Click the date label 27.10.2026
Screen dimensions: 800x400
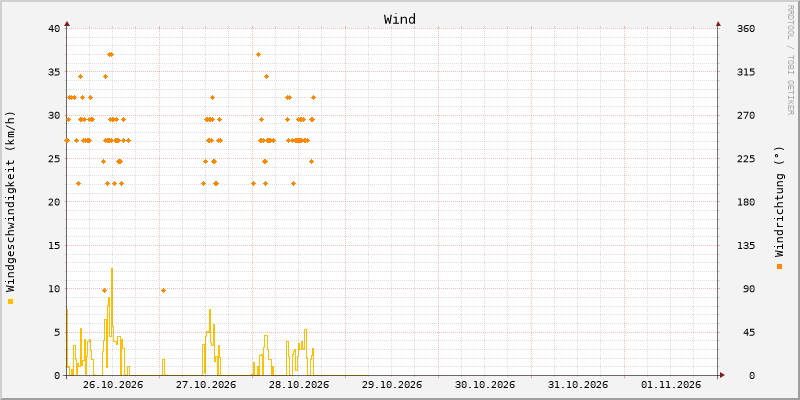(x=206, y=385)
